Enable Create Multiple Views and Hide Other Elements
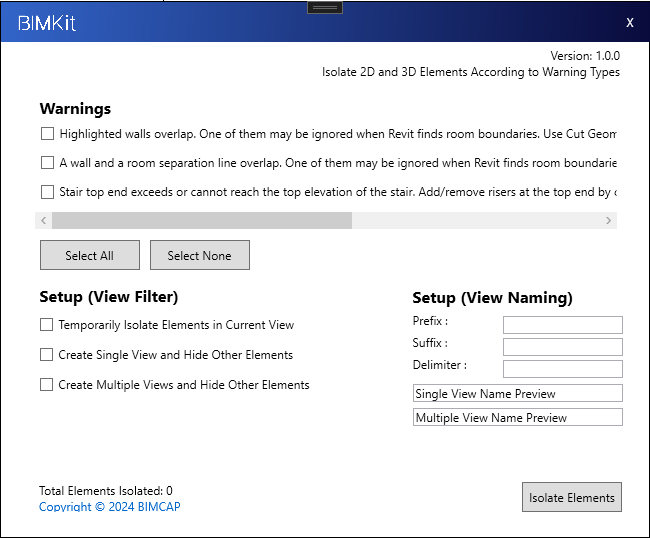 tap(46, 385)
